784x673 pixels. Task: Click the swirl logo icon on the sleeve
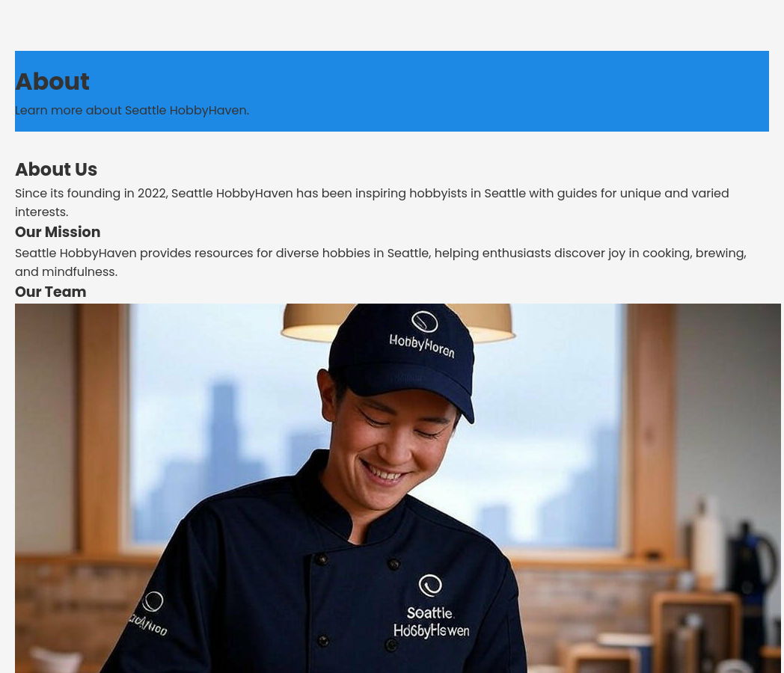click(153, 601)
